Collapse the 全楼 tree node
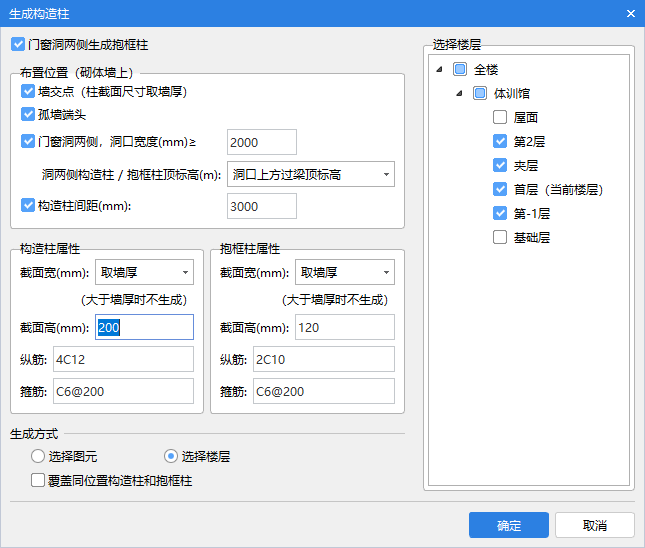 click(x=439, y=69)
